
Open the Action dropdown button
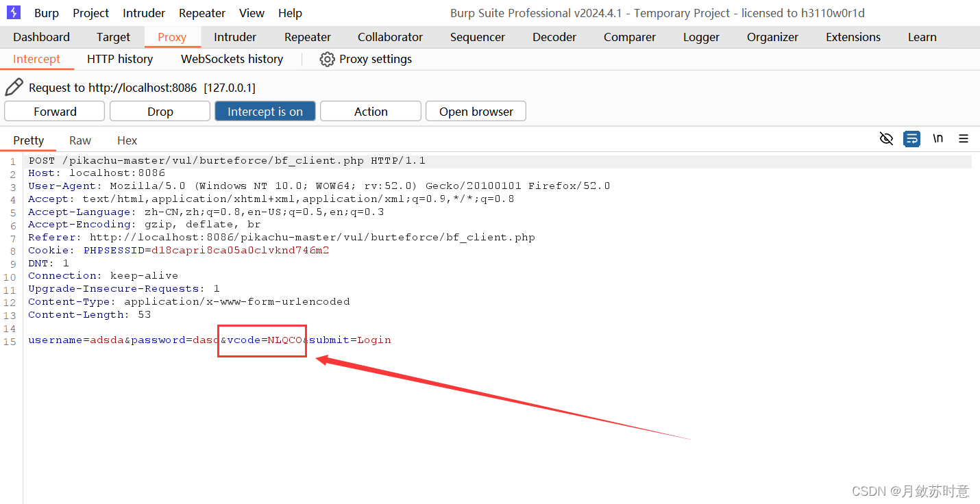click(x=371, y=112)
